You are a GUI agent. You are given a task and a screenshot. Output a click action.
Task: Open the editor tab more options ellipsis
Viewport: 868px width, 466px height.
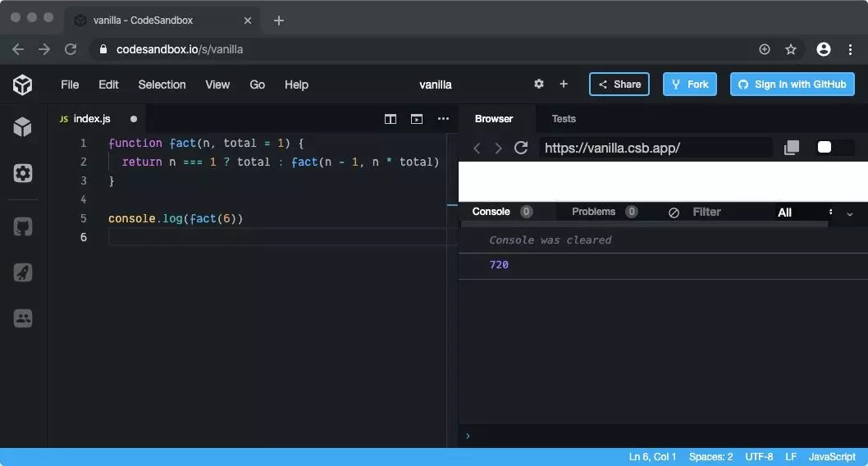443,118
